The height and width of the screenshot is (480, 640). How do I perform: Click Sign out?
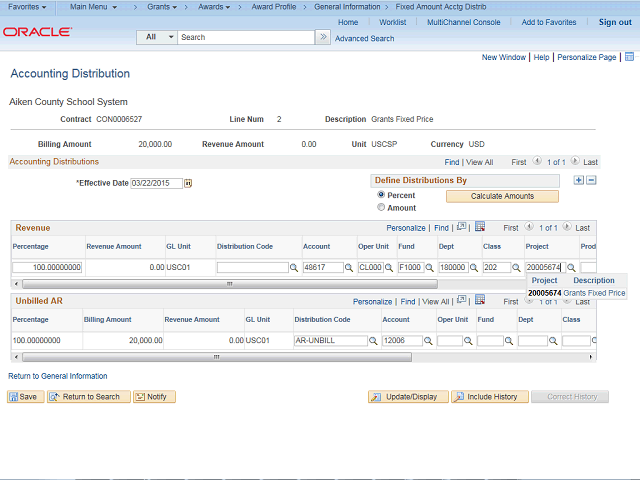pos(615,22)
